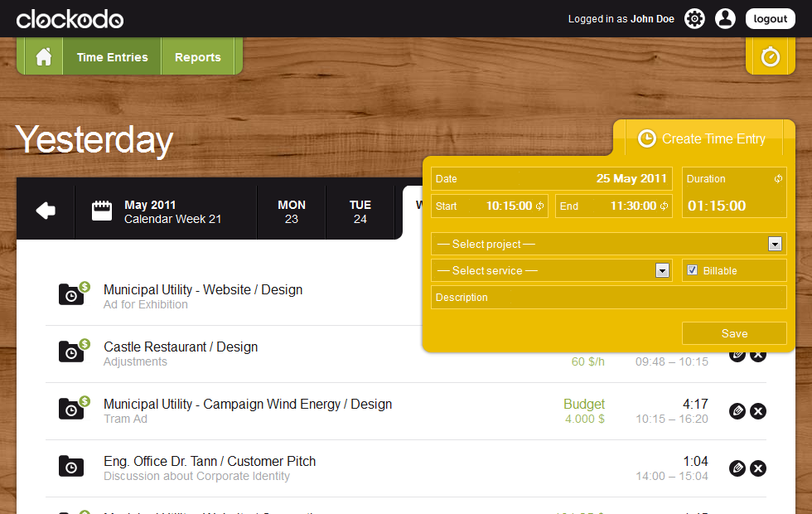
Task: Click "Municipal Utility - Campaign Wind Energy / Design" title
Action: (x=248, y=405)
